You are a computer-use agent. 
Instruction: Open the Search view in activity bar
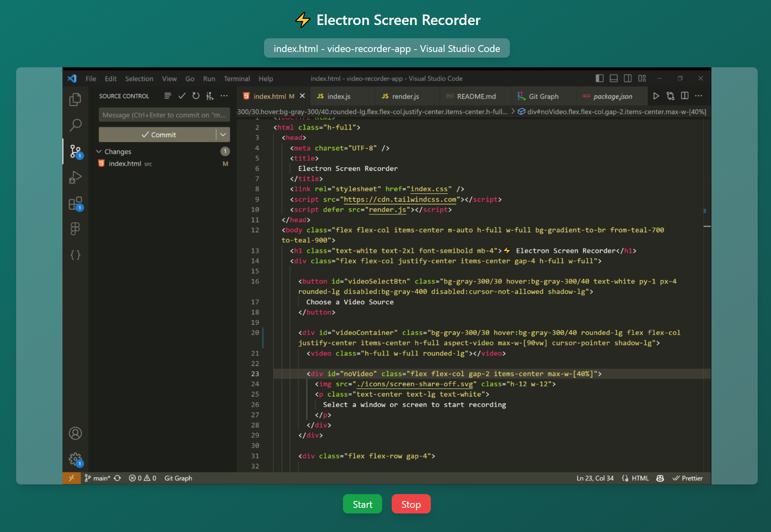point(75,125)
